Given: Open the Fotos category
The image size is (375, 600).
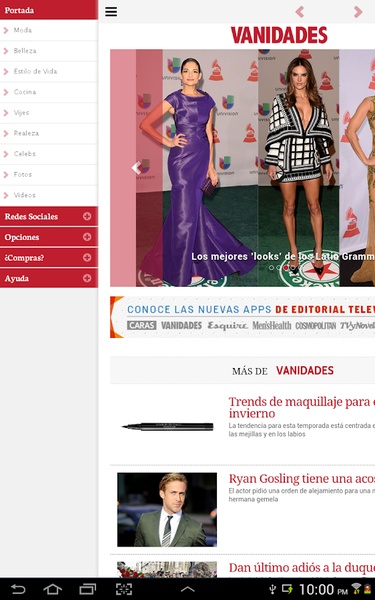Looking at the screenshot, I should tap(49, 174).
